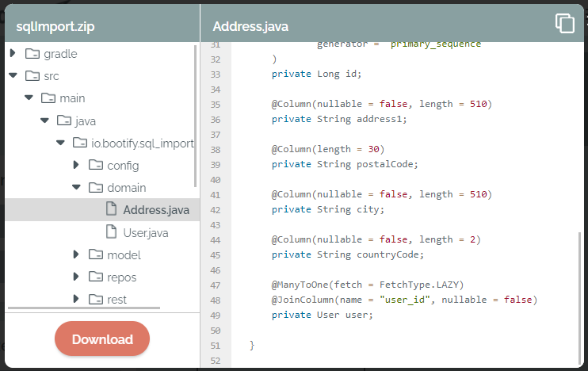Click the gradle folder icon
588x371 pixels.
(32, 54)
